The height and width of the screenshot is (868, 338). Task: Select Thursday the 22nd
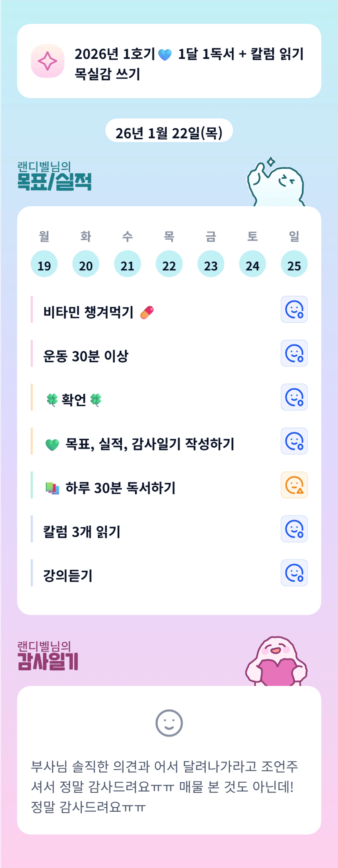point(169,264)
